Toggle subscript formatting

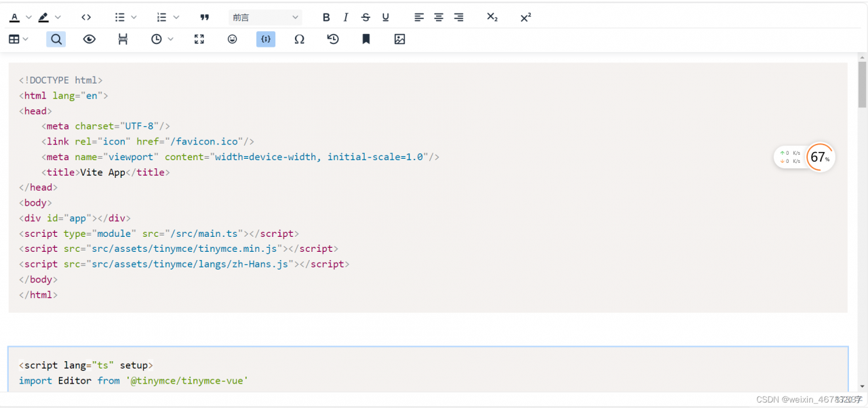492,17
